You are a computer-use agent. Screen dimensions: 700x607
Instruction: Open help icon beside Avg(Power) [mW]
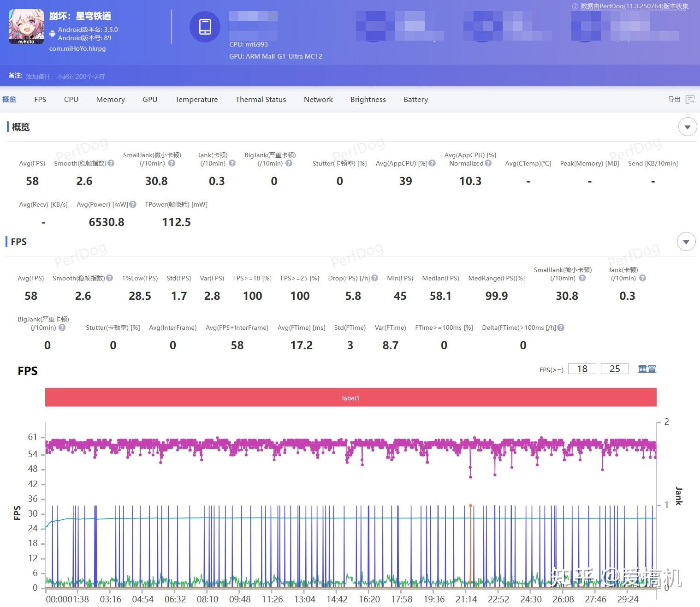pyautogui.click(x=133, y=204)
